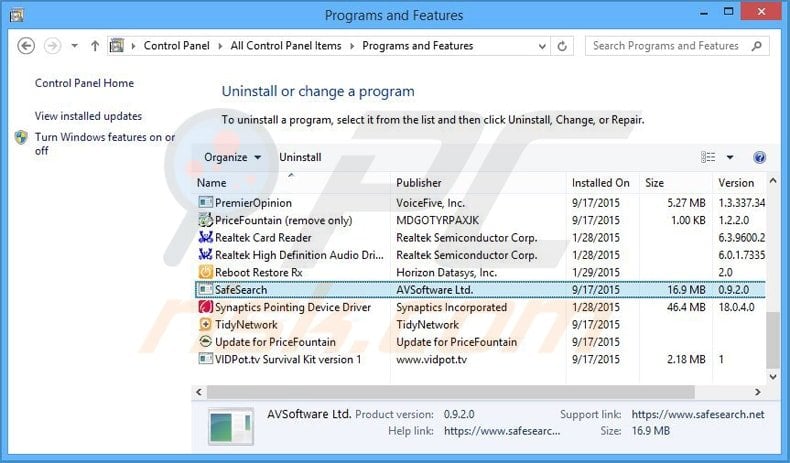Click the Update for PriceFountain icon
The height and width of the screenshot is (463, 790).
pos(205,342)
